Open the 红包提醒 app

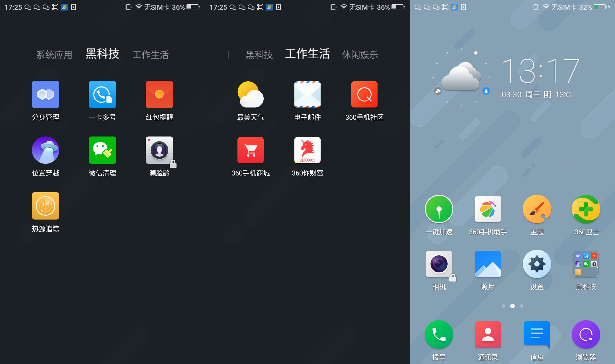tap(159, 94)
